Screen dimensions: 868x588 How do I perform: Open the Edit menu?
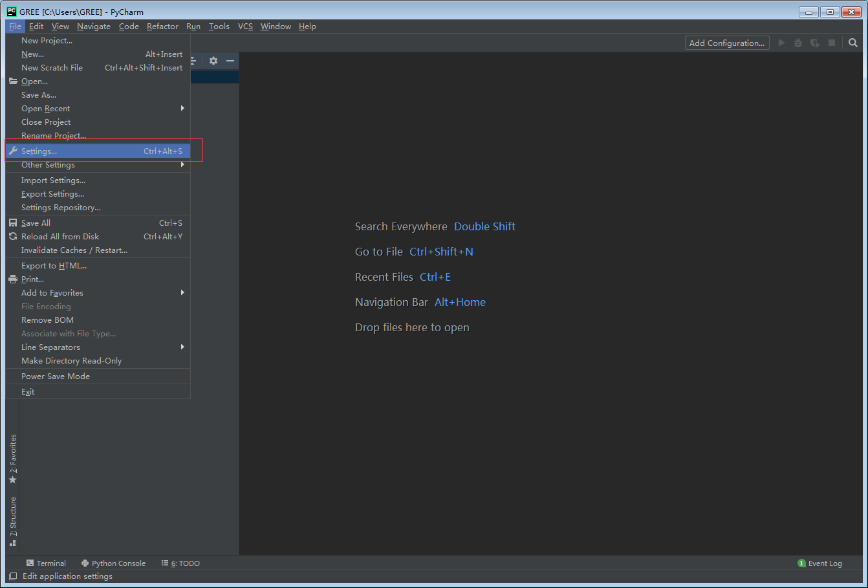pyautogui.click(x=36, y=27)
